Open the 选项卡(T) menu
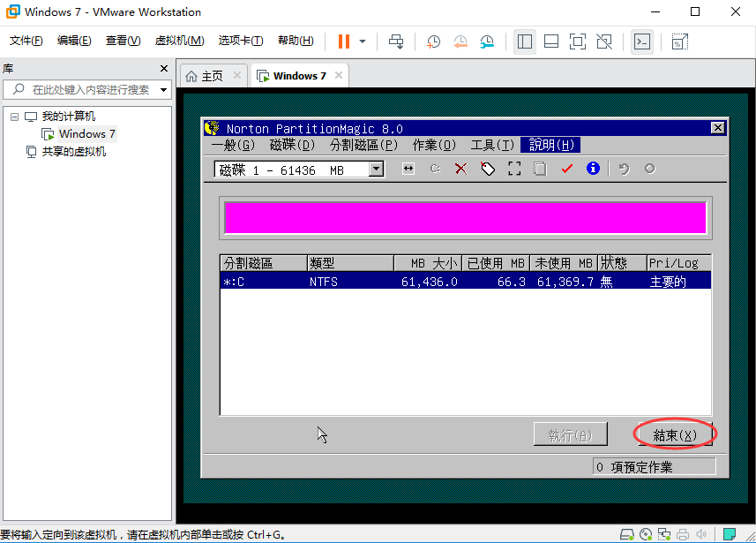This screenshot has width=756, height=543. (241, 41)
